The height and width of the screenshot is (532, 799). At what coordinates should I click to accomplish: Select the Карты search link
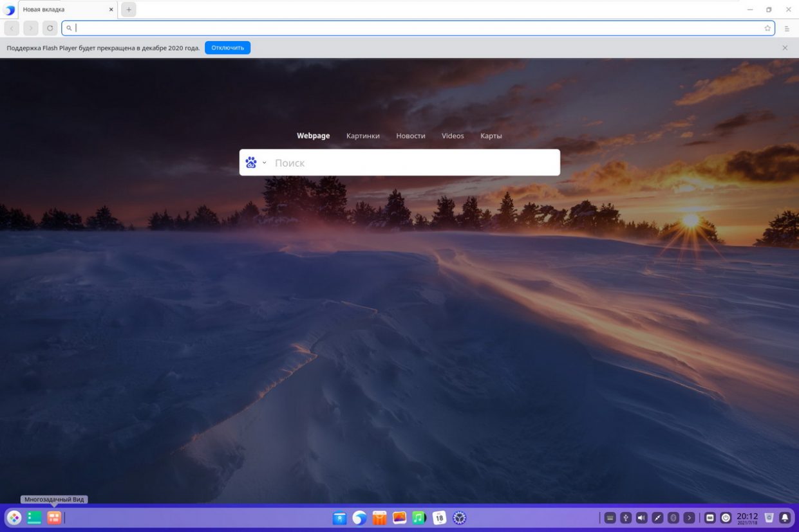coord(491,136)
